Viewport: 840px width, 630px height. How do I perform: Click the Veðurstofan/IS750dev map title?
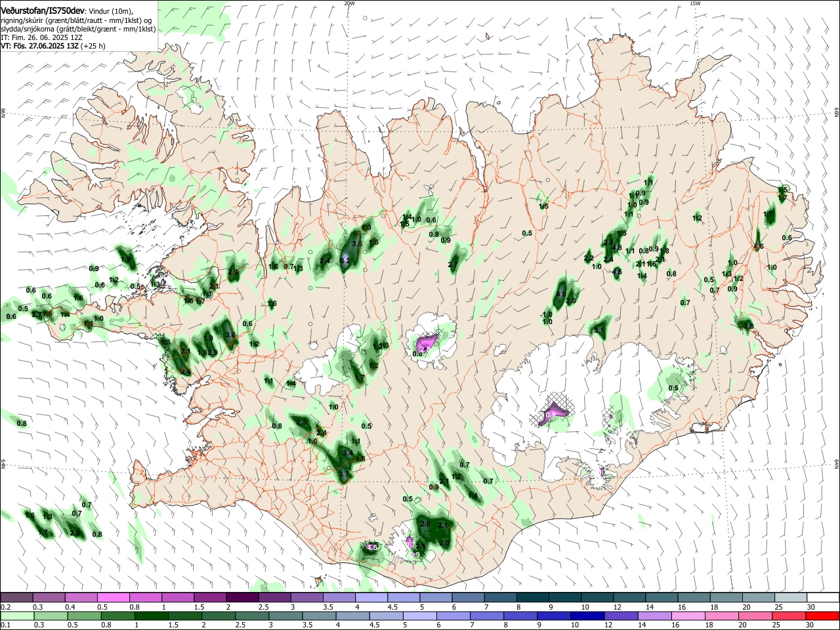(43, 10)
